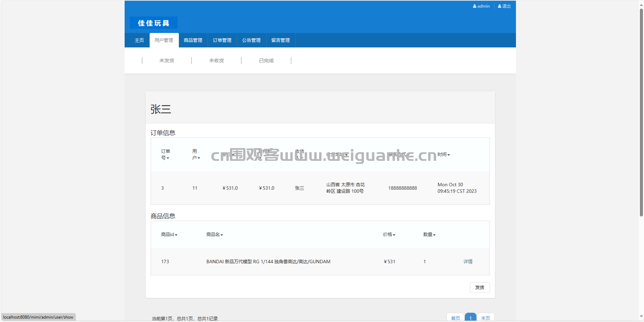Click the 佳佳玩具 logo
Screen dimensions: 644x322
click(x=153, y=23)
